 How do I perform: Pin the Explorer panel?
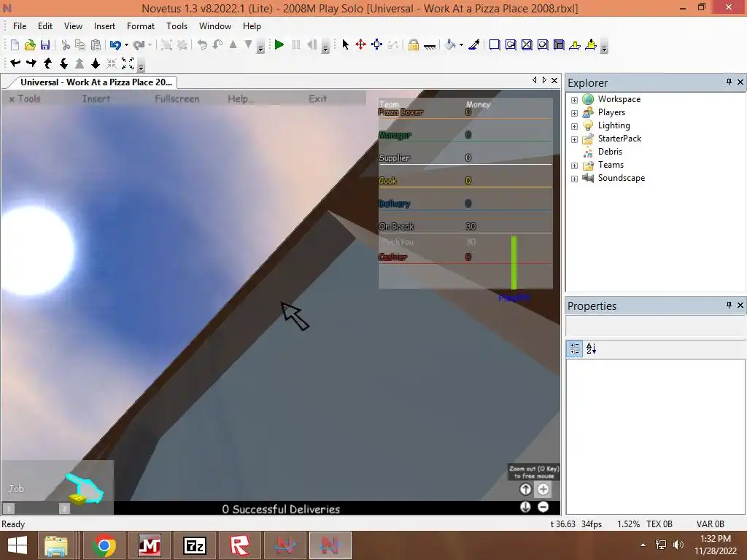pos(729,82)
